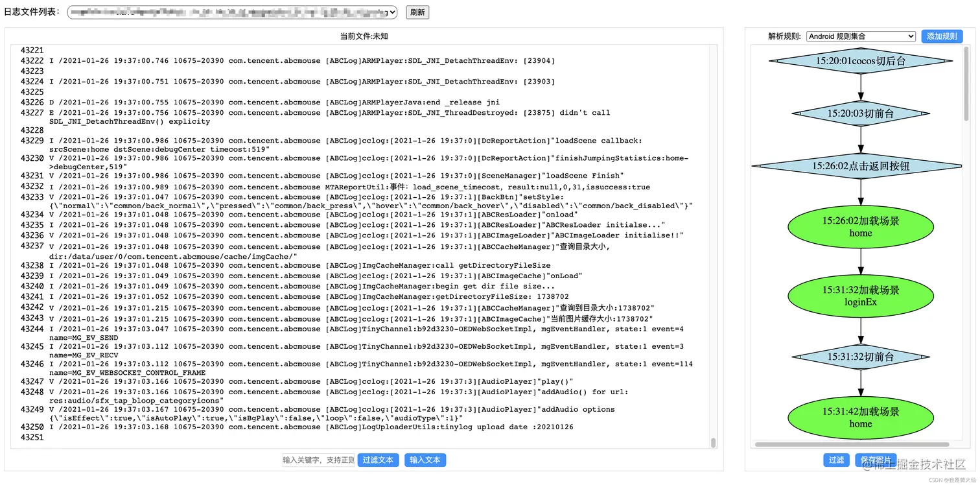Click log line 43232 MTAReportUtil load_scene_timecost
The width and height of the screenshot is (980, 485).
350,187
